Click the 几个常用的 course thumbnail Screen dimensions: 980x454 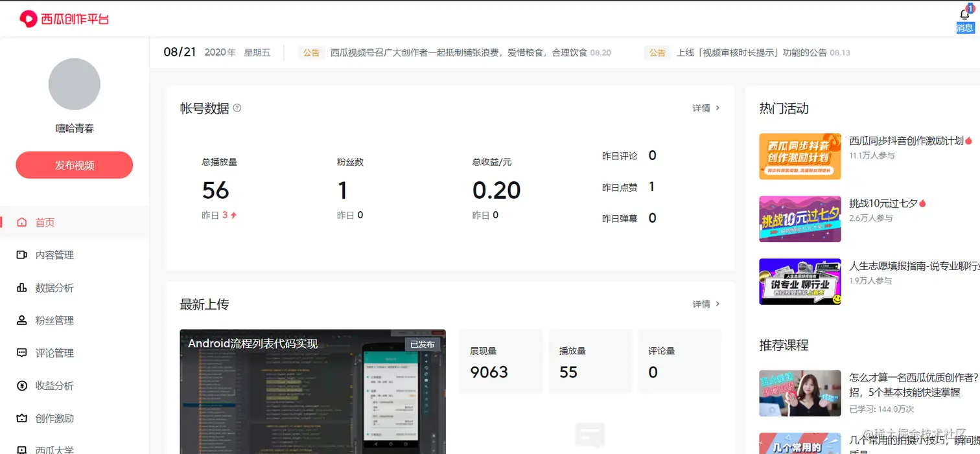800,444
